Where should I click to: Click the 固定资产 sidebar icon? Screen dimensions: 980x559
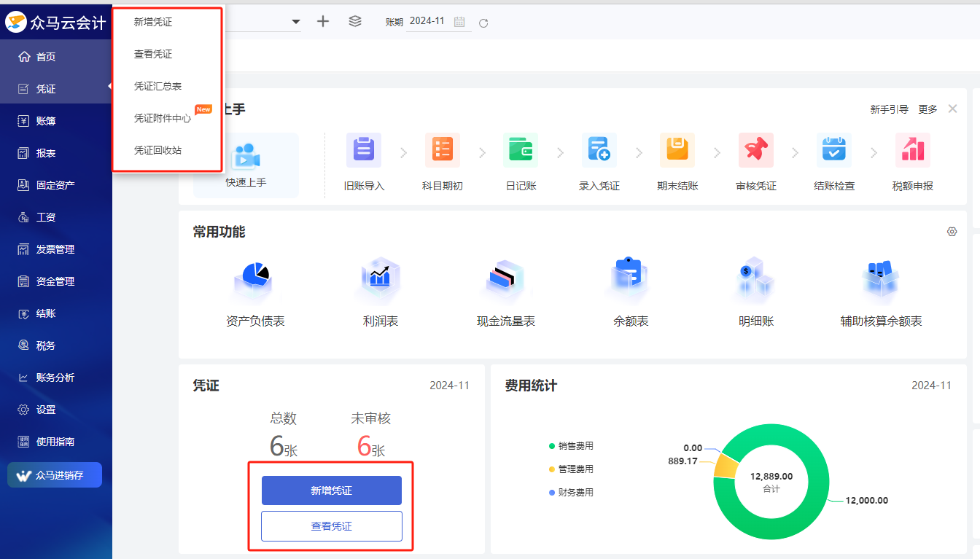[x=23, y=185]
